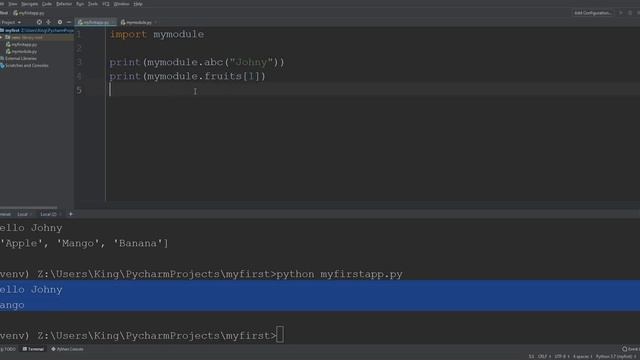This screenshot has width=640, height=360.
Task: Click the highlighted 'ango' terminal output line
Action: click(12, 305)
